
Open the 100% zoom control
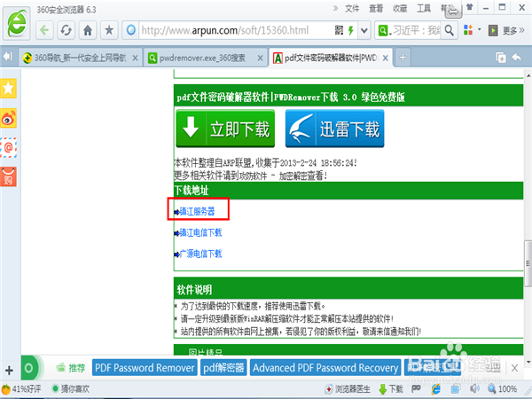[x=503, y=389]
